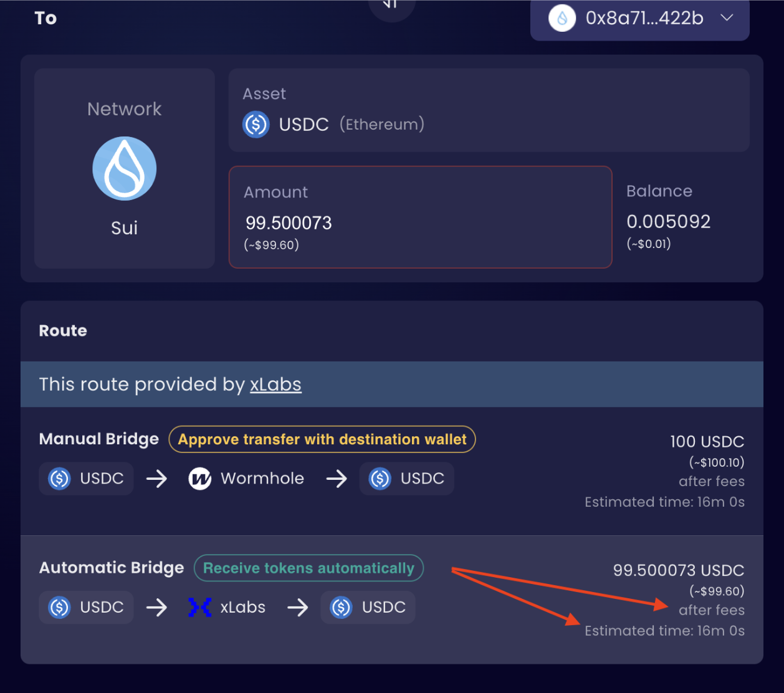
Task: Select the Manual Bridge route option
Action: [391, 471]
